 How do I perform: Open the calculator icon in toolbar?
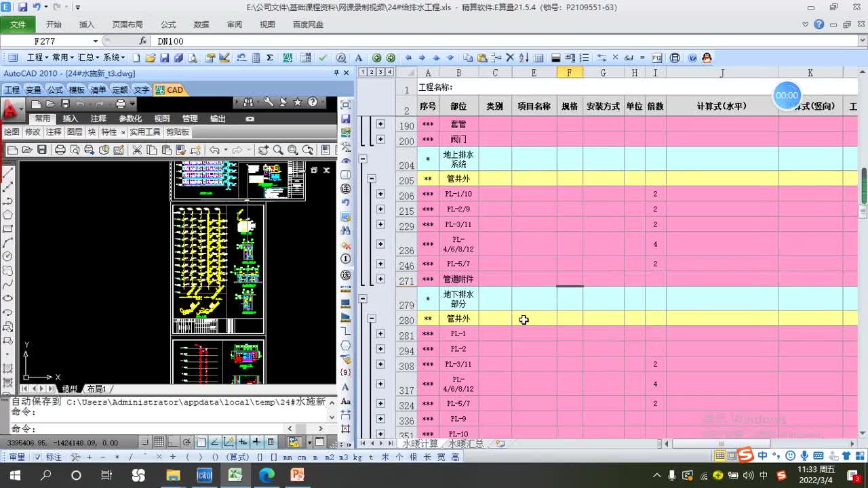click(256, 58)
